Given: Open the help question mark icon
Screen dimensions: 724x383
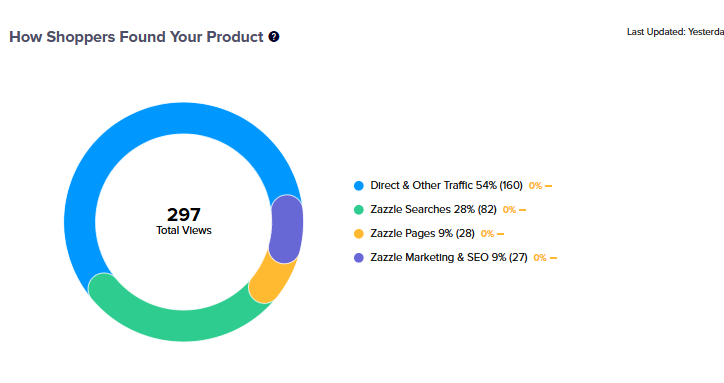Looking at the screenshot, I should tap(274, 36).
